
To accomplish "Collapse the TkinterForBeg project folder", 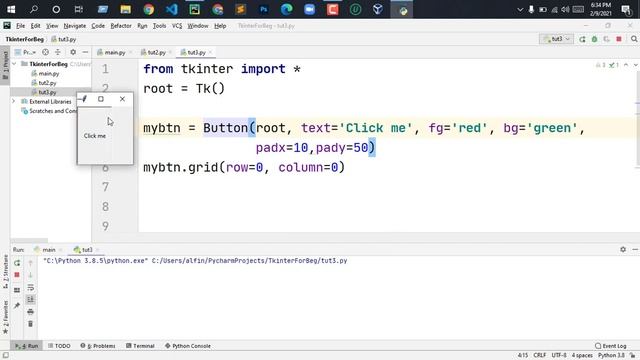I will 15,64.
